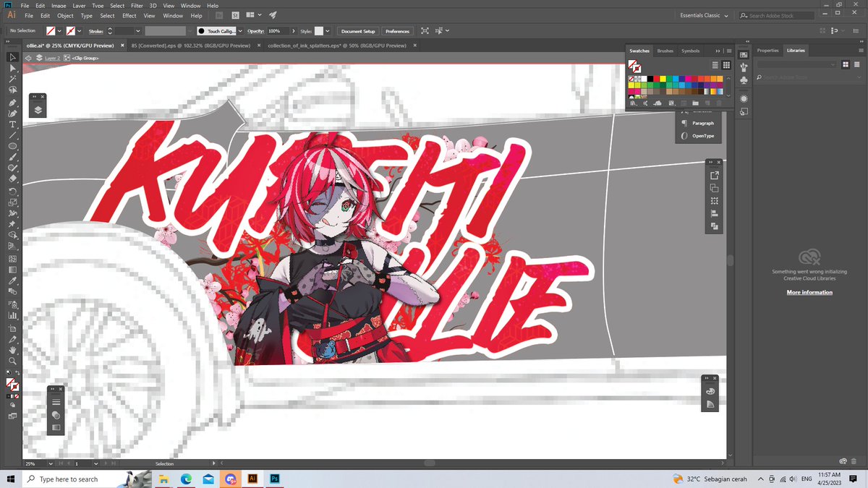Open the Touch Calligraphic brush dropdown
868x488 pixels.
click(240, 31)
